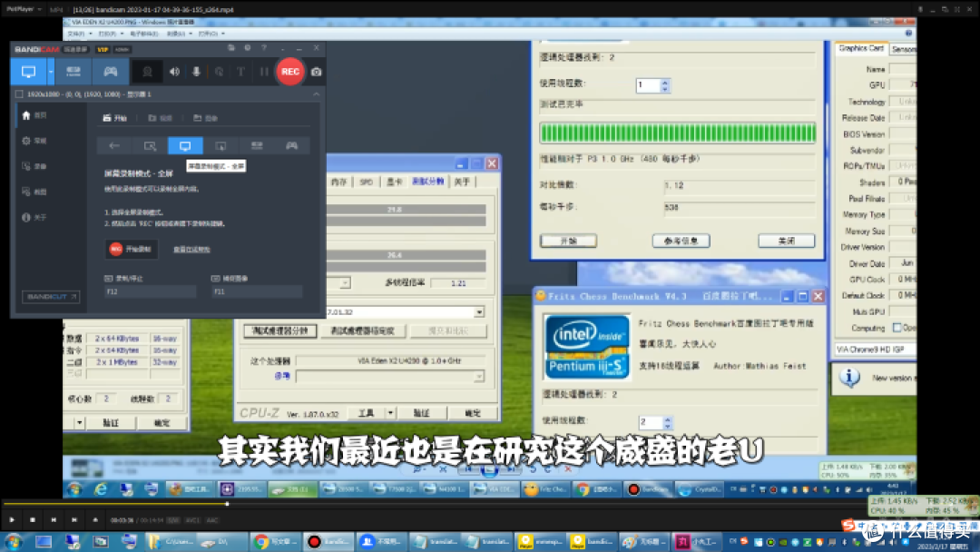Open GPU-Z VIA Chrome9 HD IGP dropdown
980x552 pixels.
pyautogui.click(x=875, y=350)
